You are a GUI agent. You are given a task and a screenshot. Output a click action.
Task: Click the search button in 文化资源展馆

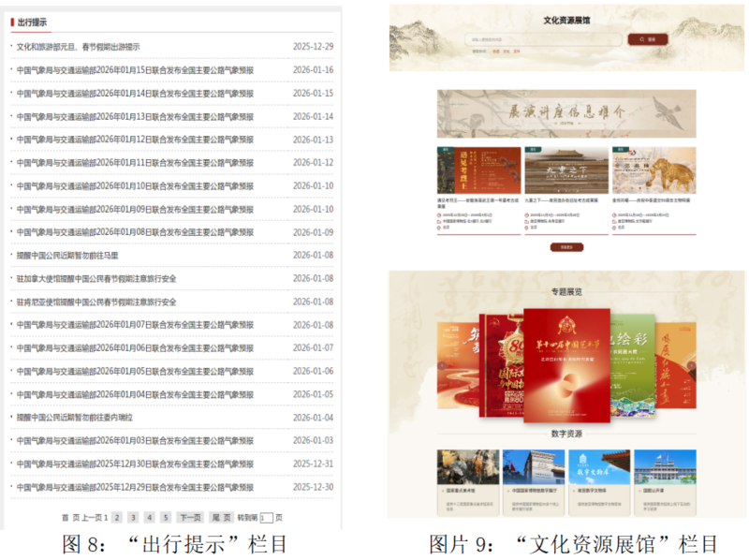click(647, 40)
